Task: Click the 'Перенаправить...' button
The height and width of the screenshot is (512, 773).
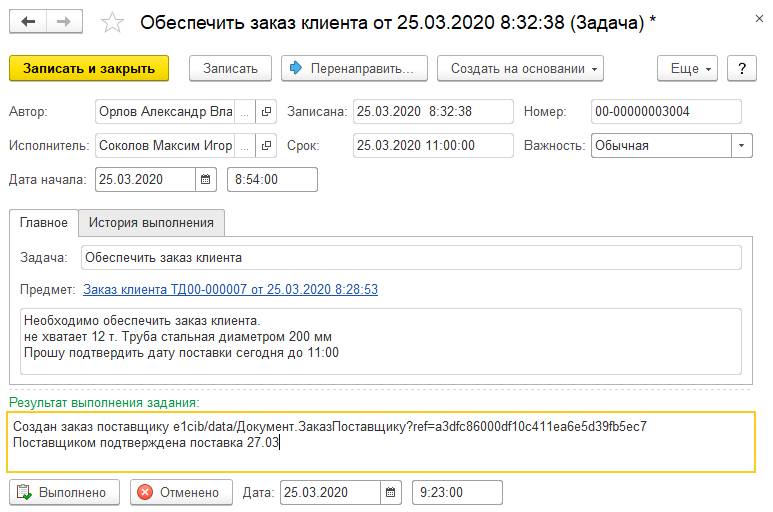Action: pos(354,68)
